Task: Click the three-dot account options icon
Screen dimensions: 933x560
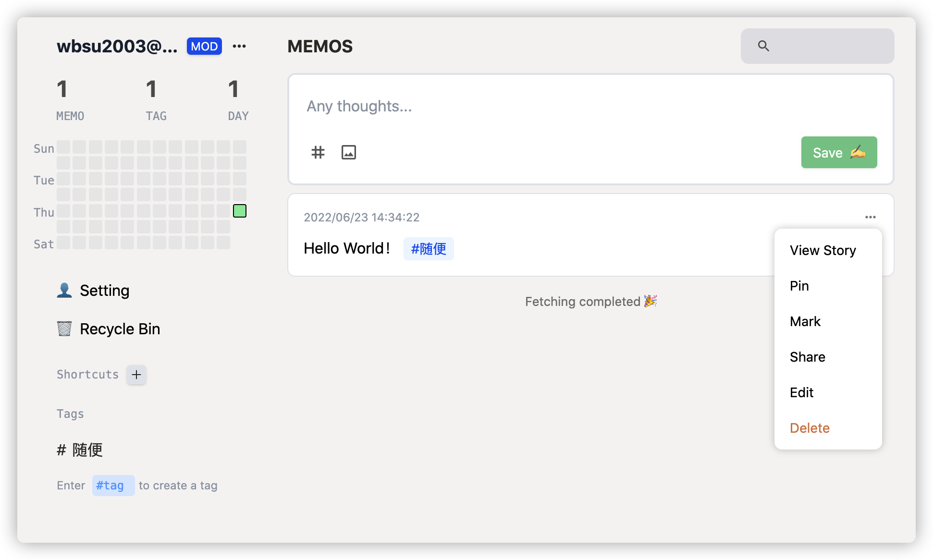Action: point(239,46)
